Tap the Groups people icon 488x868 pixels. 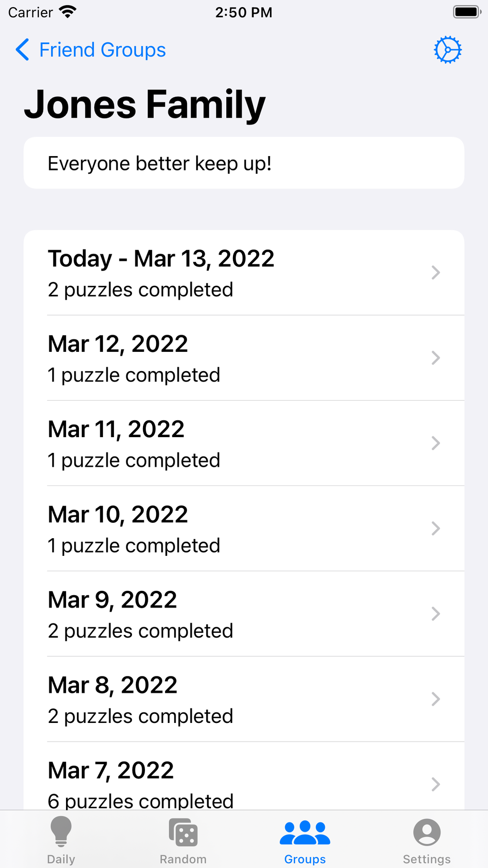tap(305, 832)
